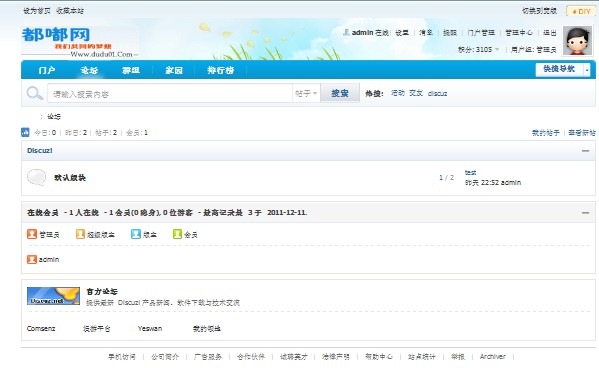Open the 排行榜 nav tab

click(x=220, y=70)
